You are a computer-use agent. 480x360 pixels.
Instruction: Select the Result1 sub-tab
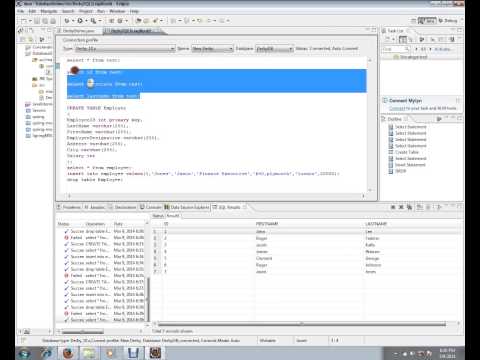(x=173, y=216)
